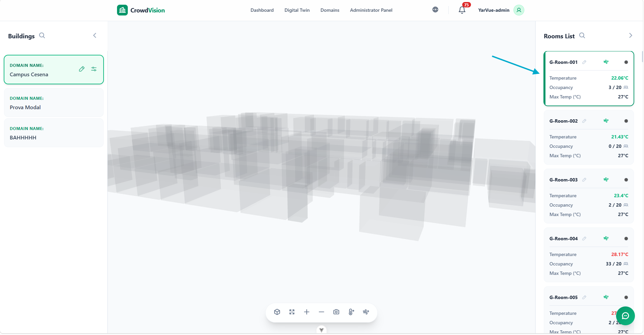The image size is (644, 335).
Task: Edit Campus Cesena domain with pencil icon
Action: pos(82,69)
